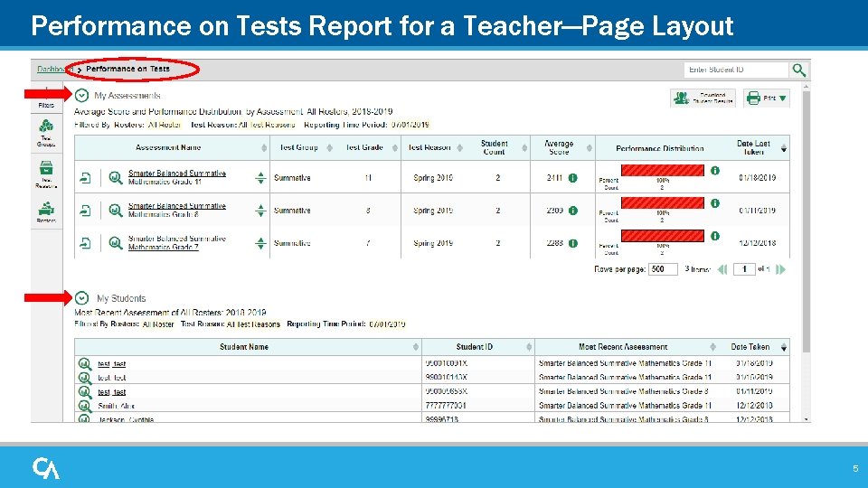Screen dimensions: 868x488
Task: Open Smarter Balanced Summative Mathematics Grade 7 link
Action: (177, 242)
